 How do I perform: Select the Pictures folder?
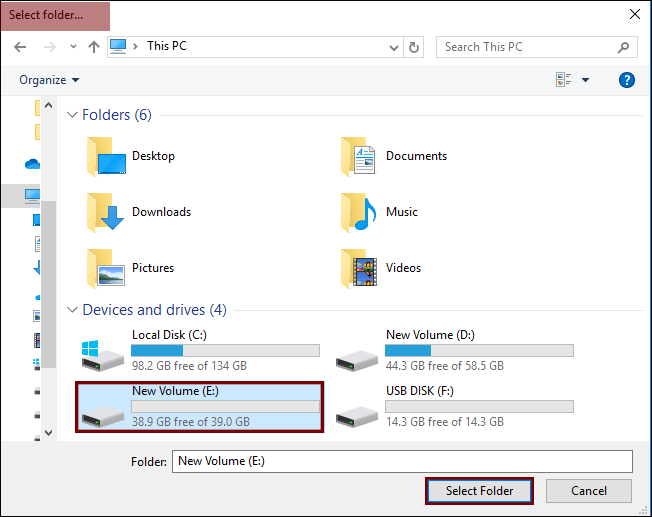(x=131, y=268)
